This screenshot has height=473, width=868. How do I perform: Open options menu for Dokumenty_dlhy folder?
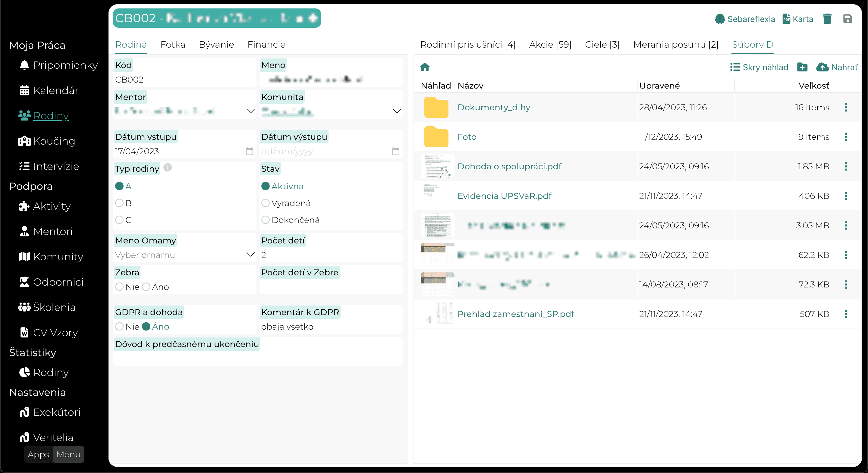pyautogui.click(x=846, y=107)
